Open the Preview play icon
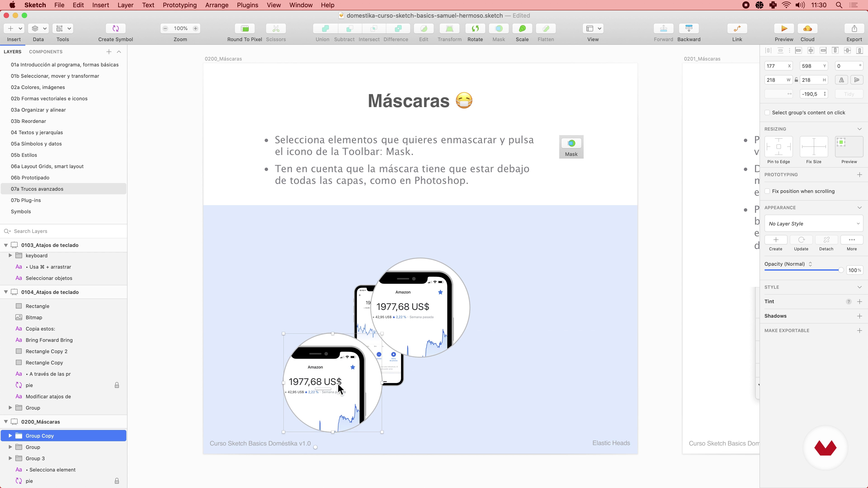868x488 pixels. pyautogui.click(x=784, y=29)
